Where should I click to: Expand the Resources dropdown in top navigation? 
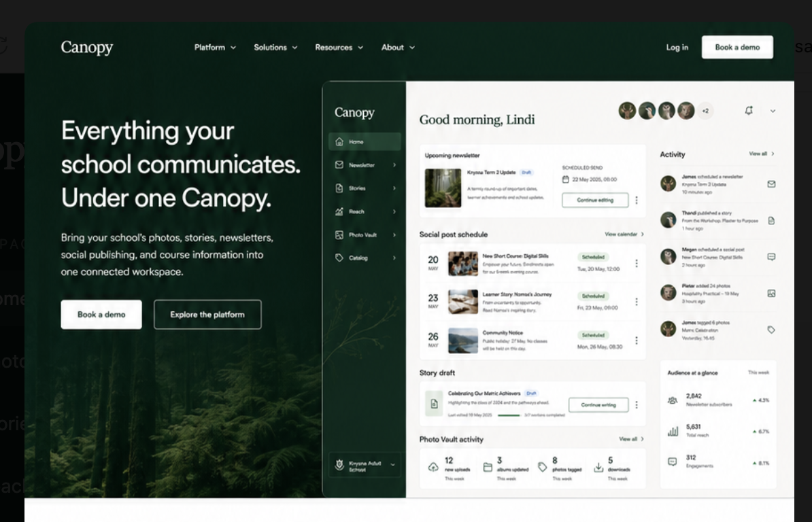click(339, 48)
